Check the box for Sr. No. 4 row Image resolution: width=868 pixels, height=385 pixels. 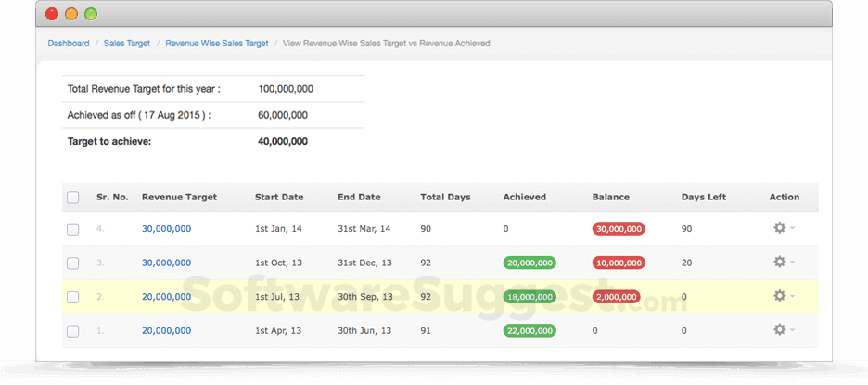click(x=72, y=229)
